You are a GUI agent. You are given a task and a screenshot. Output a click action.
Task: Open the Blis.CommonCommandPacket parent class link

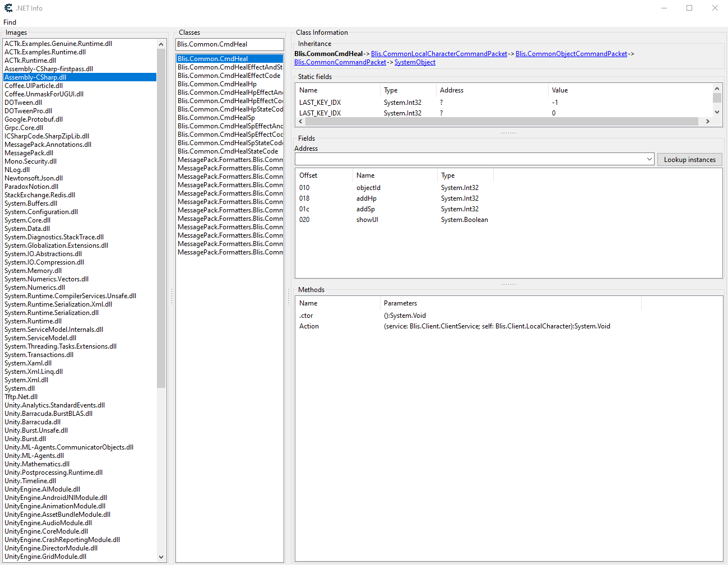pyautogui.click(x=340, y=62)
